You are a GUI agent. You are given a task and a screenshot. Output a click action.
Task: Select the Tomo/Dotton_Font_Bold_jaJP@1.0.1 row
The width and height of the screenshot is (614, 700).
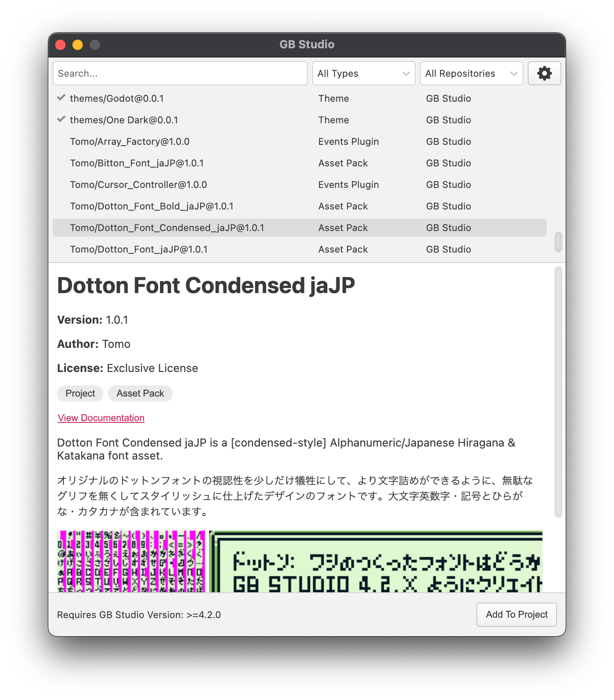(300, 206)
